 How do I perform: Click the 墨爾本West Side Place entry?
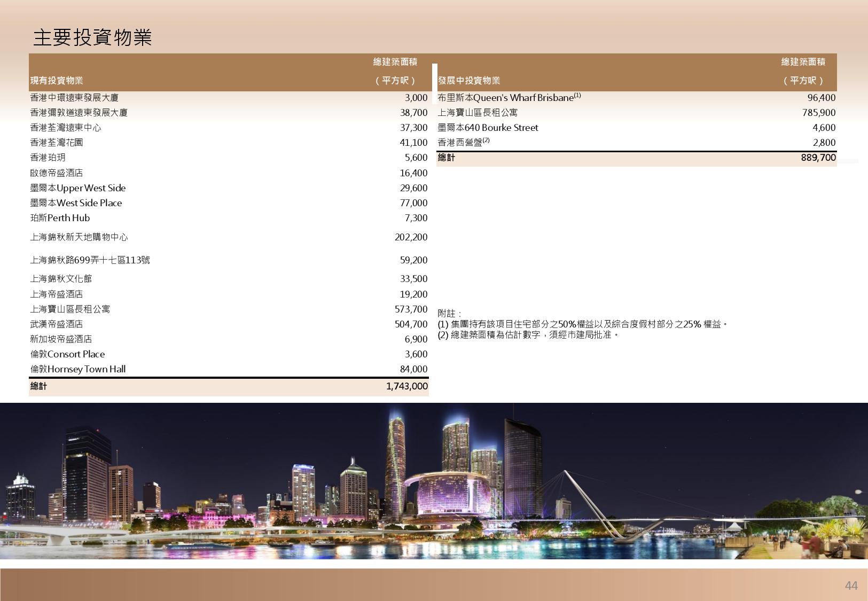point(76,203)
